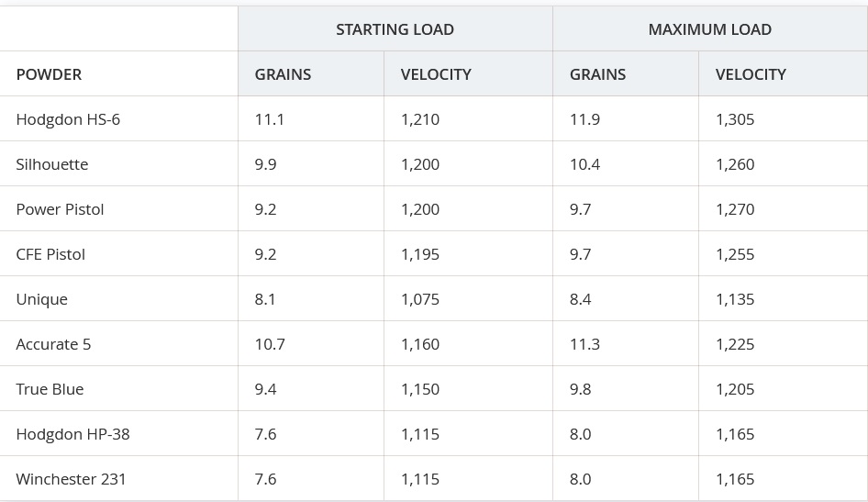The height and width of the screenshot is (502, 868).
Task: Select the POWDER column header
Action: click(x=49, y=74)
